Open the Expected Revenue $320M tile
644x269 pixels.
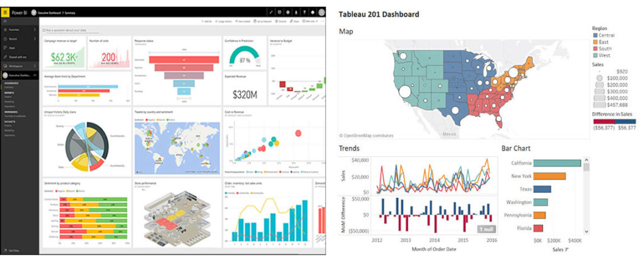tap(245, 88)
